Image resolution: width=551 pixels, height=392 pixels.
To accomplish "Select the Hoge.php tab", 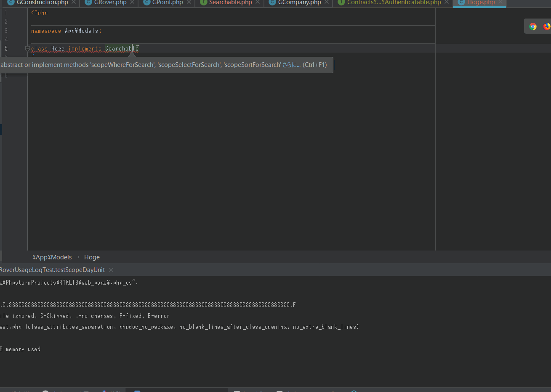I will tap(481, 3).
